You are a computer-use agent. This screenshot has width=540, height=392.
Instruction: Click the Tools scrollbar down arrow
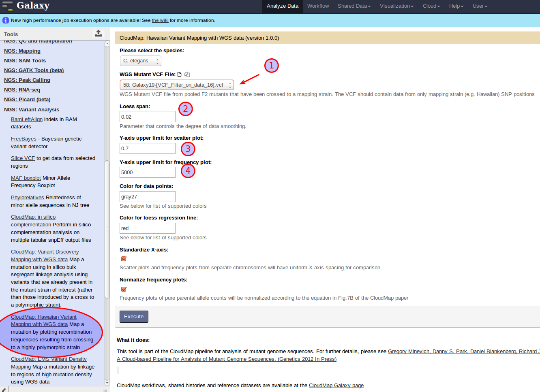coord(107,383)
